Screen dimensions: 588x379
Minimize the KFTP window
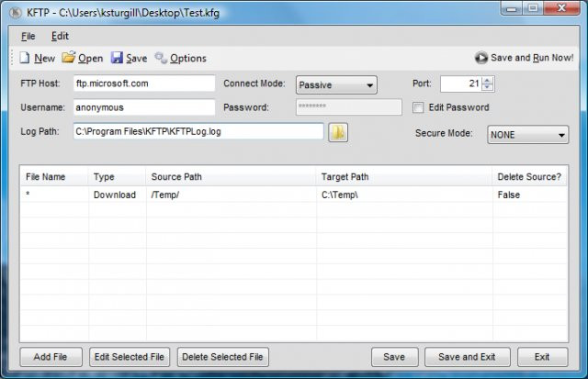click(x=512, y=8)
